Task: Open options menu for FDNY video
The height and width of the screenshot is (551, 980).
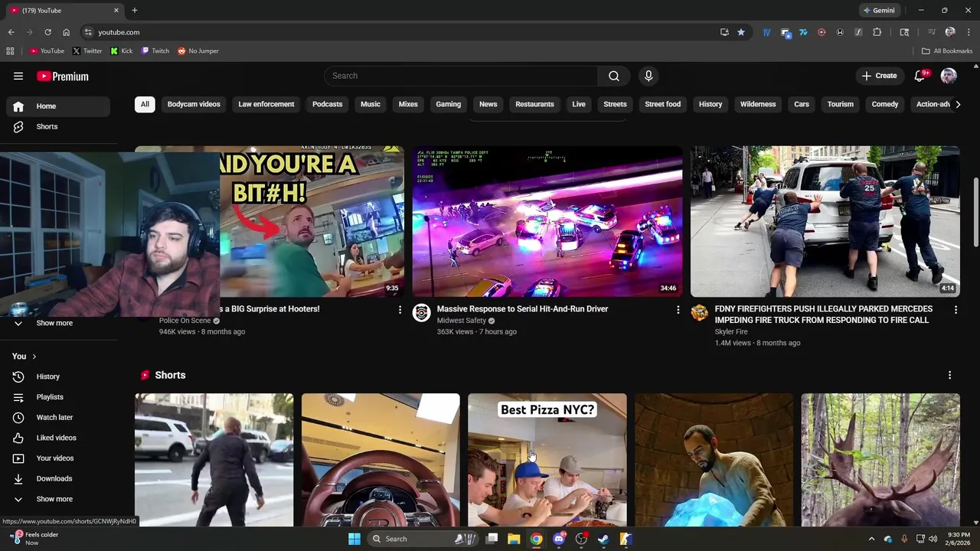Action: [x=955, y=310]
